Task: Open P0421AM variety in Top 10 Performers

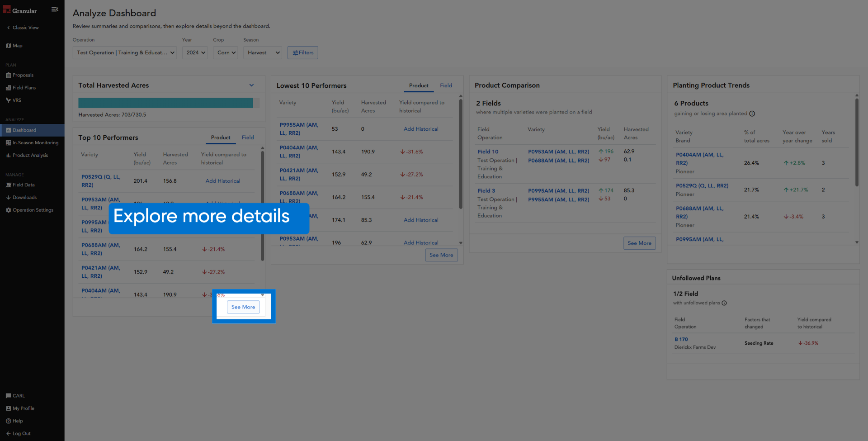Action: [x=101, y=272]
